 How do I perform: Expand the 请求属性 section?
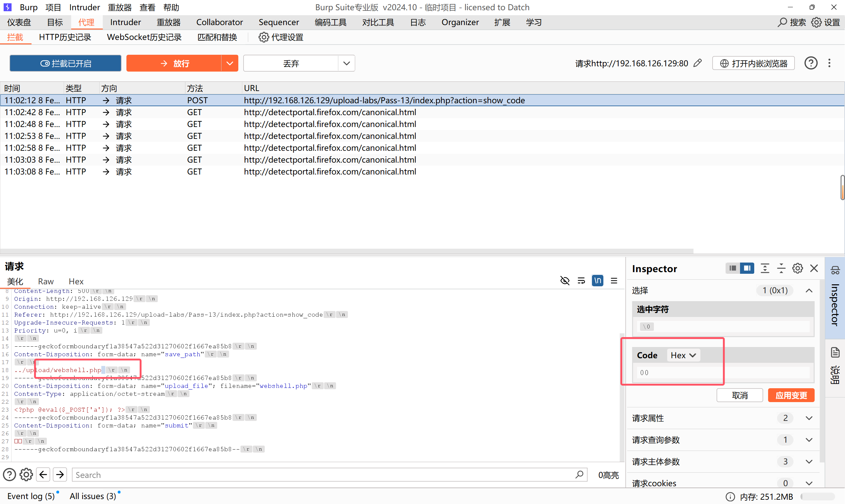[x=809, y=418]
